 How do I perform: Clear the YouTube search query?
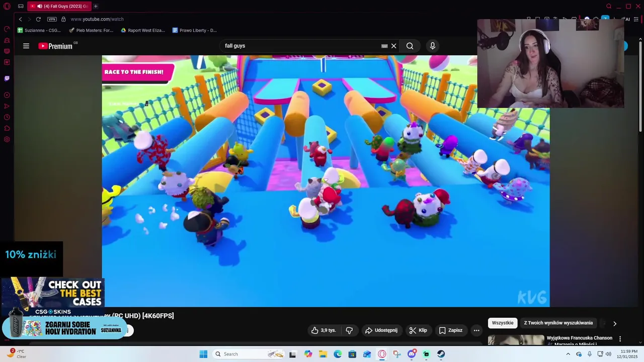tap(394, 46)
